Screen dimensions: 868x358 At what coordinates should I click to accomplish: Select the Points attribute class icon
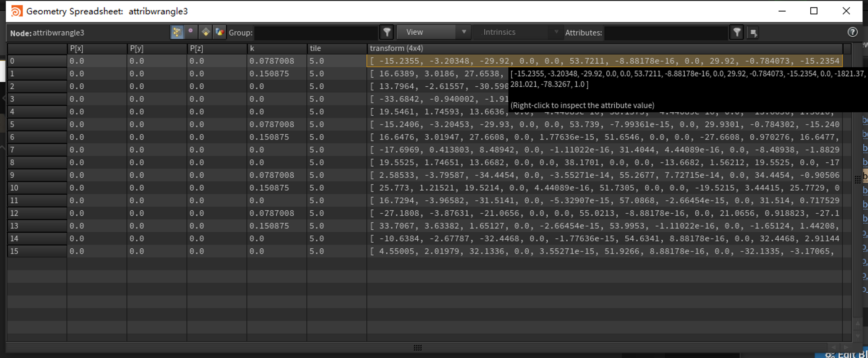(177, 33)
